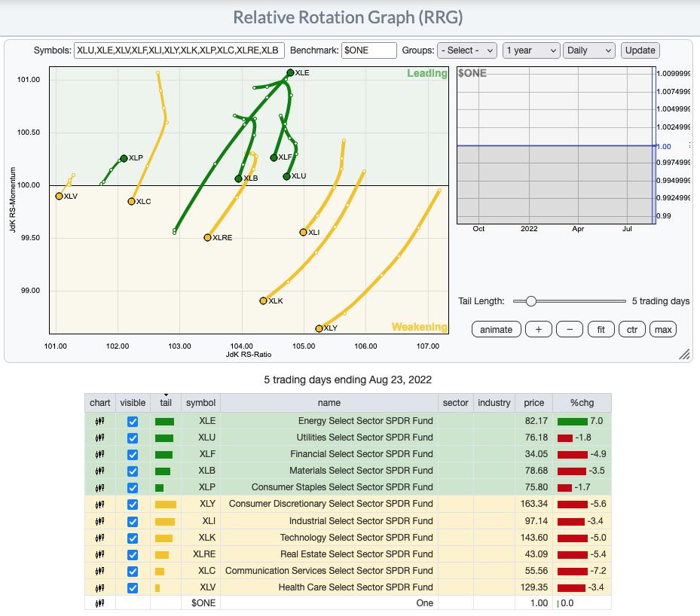Screen dimensions: 700x616
Task: Open the Daily period dropdown
Action: [588, 50]
